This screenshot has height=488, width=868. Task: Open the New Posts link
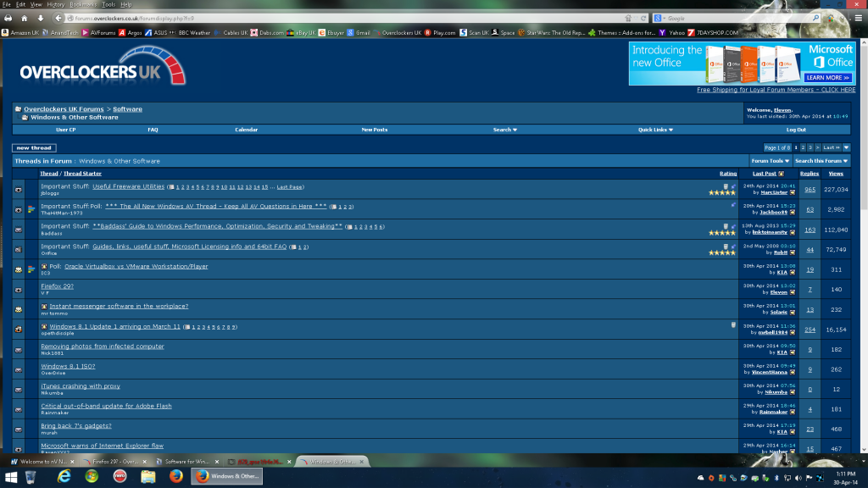click(374, 130)
